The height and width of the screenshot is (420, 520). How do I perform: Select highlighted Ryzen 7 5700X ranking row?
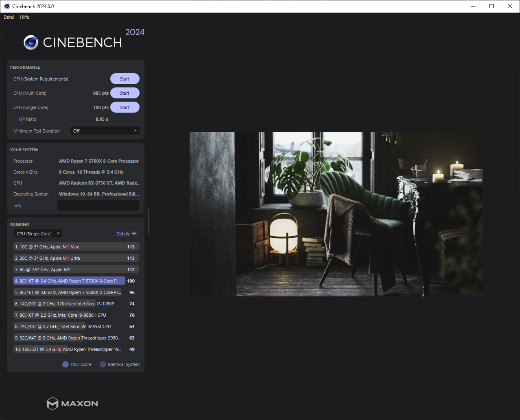click(76, 281)
